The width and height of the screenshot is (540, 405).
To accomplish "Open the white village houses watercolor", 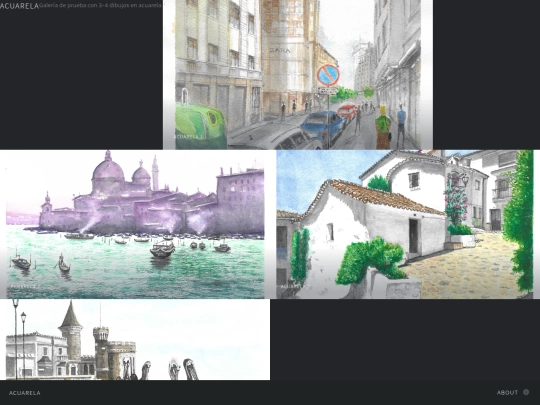I will pos(405,224).
